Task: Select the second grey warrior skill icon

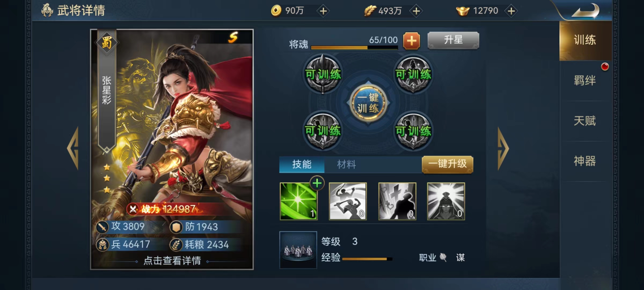Action: click(x=348, y=201)
